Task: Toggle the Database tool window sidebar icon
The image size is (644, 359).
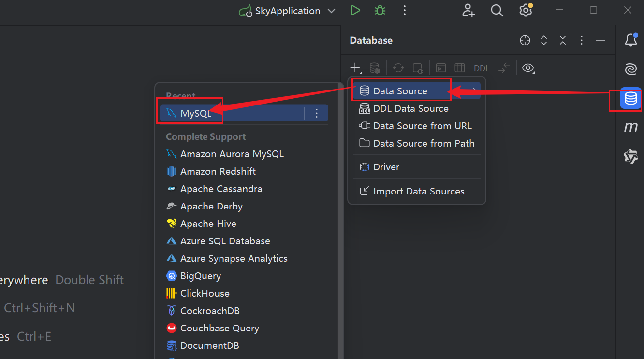Action: tap(631, 99)
